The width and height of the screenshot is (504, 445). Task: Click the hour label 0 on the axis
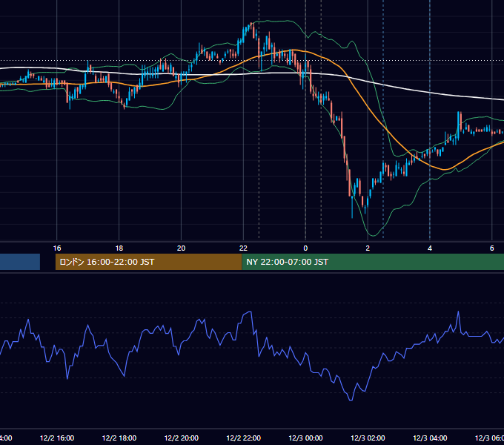(305, 248)
